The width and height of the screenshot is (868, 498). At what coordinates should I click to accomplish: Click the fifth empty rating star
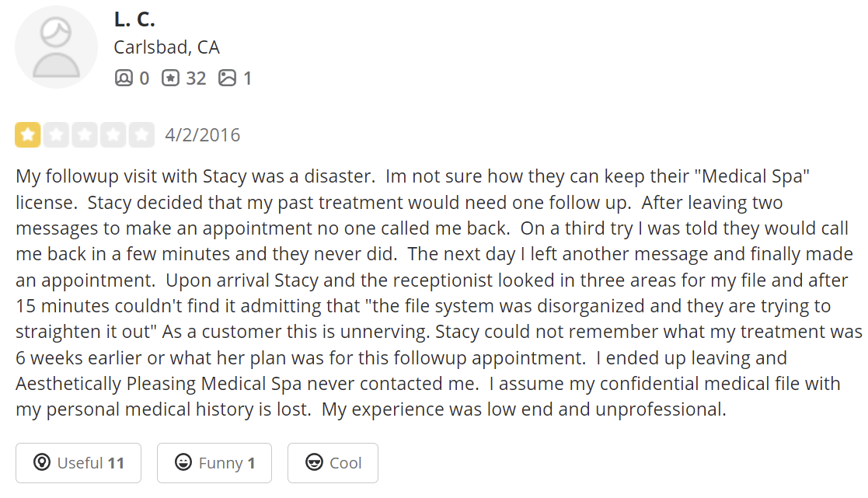tap(141, 135)
